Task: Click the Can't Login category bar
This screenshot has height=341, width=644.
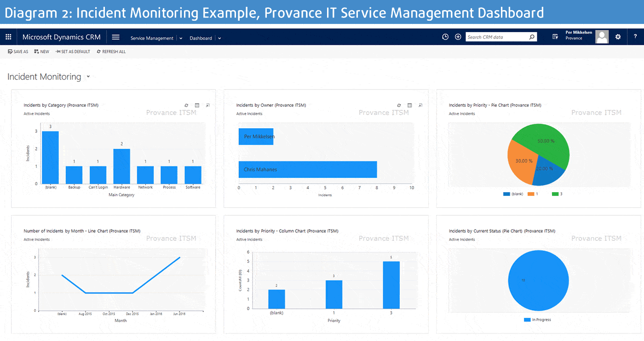Action: pos(98,175)
